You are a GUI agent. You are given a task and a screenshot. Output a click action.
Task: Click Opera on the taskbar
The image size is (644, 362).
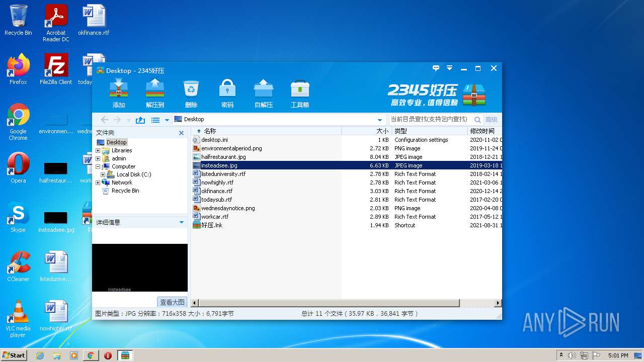pyautogui.click(x=108, y=355)
